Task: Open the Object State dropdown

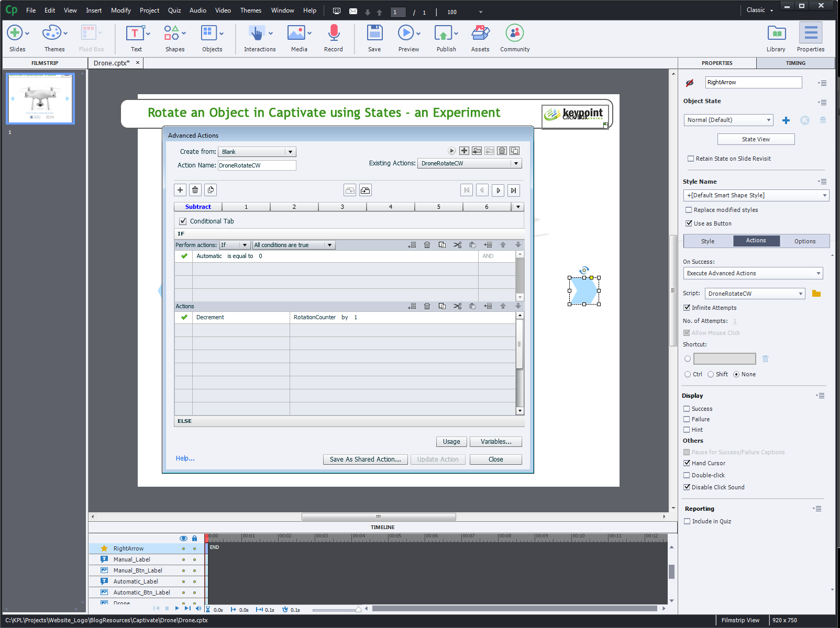Action: tap(728, 120)
